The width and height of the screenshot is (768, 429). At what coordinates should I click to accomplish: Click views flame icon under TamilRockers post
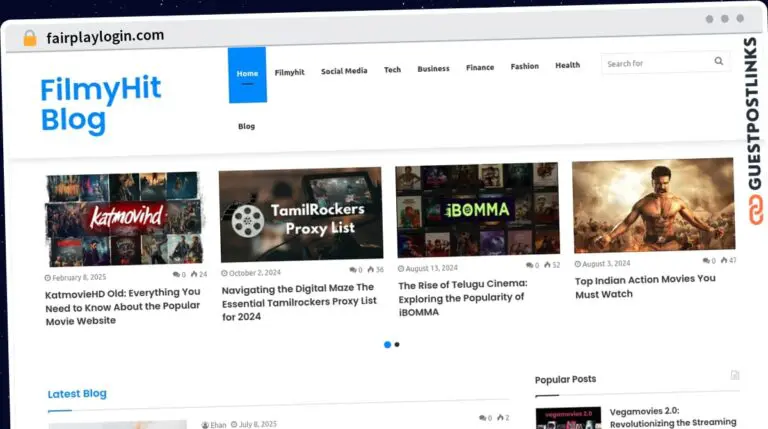coord(369,270)
